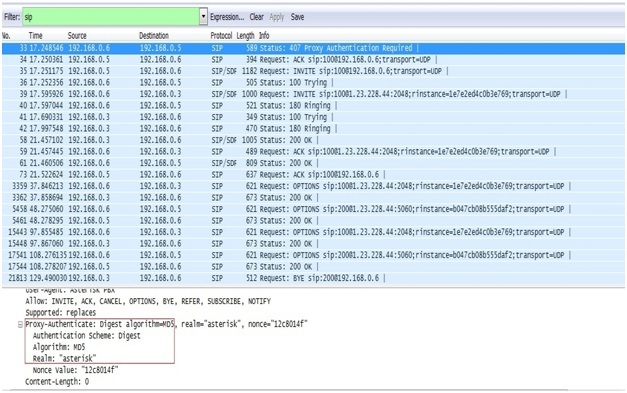The height and width of the screenshot is (393, 627).
Task: Select the Authentication Scheme: Digest field
Action: point(86,336)
